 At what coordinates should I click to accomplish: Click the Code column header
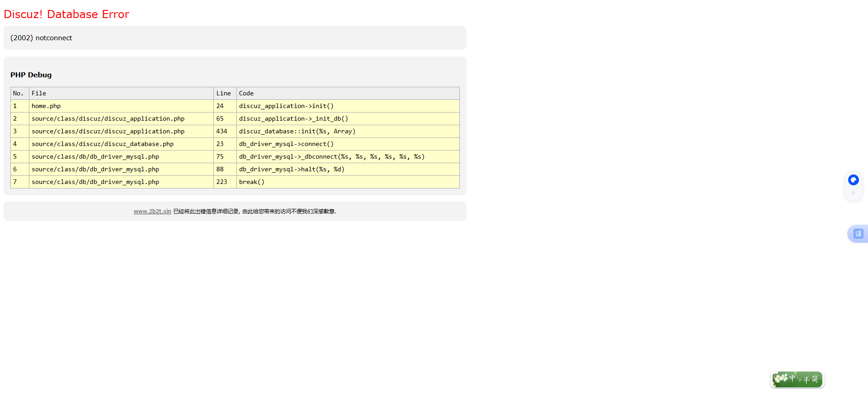(246, 94)
